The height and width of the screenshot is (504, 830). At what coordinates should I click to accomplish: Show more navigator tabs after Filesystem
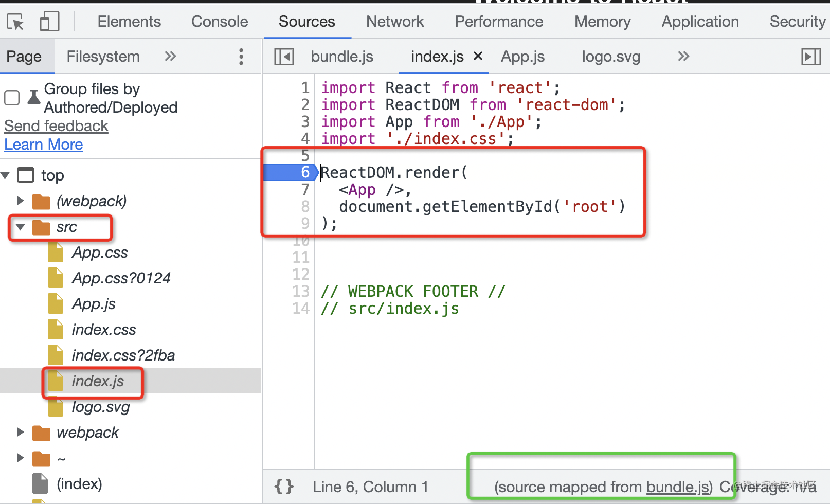pos(170,57)
